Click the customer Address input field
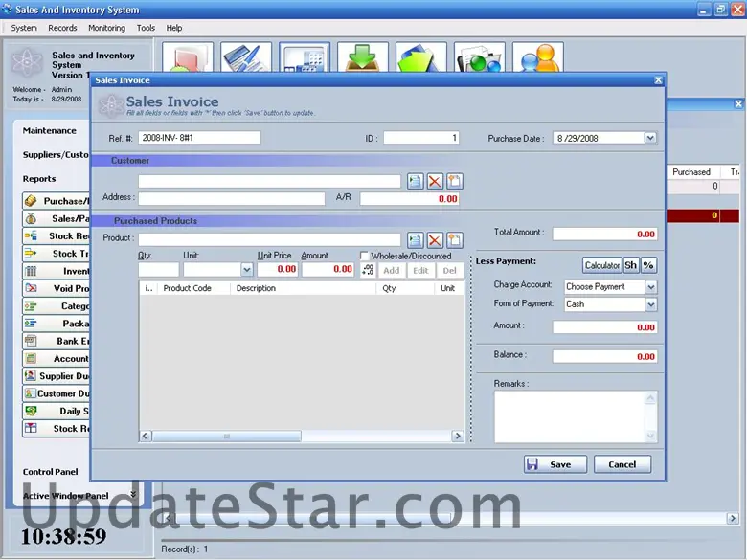The image size is (747, 560). pos(232,198)
